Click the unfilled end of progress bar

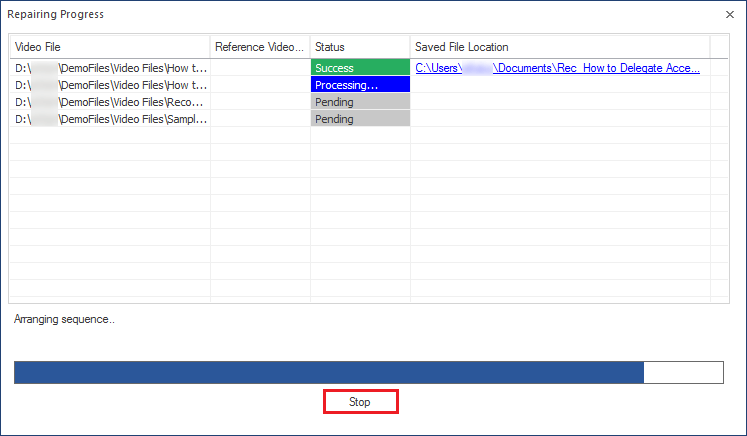coord(684,372)
